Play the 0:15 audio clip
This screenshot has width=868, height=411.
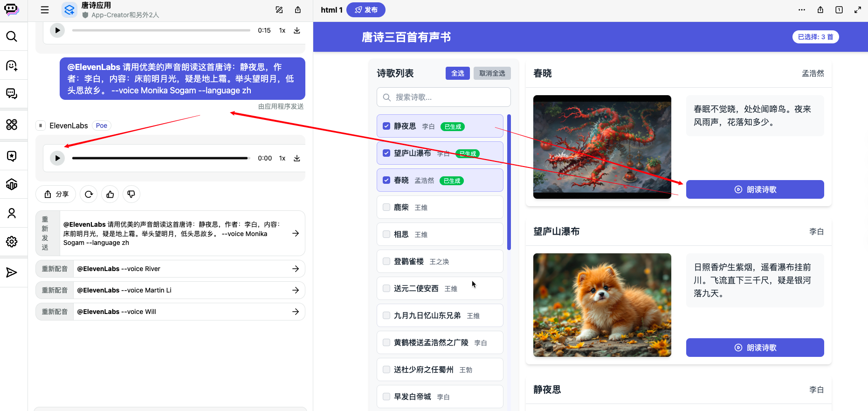point(57,30)
